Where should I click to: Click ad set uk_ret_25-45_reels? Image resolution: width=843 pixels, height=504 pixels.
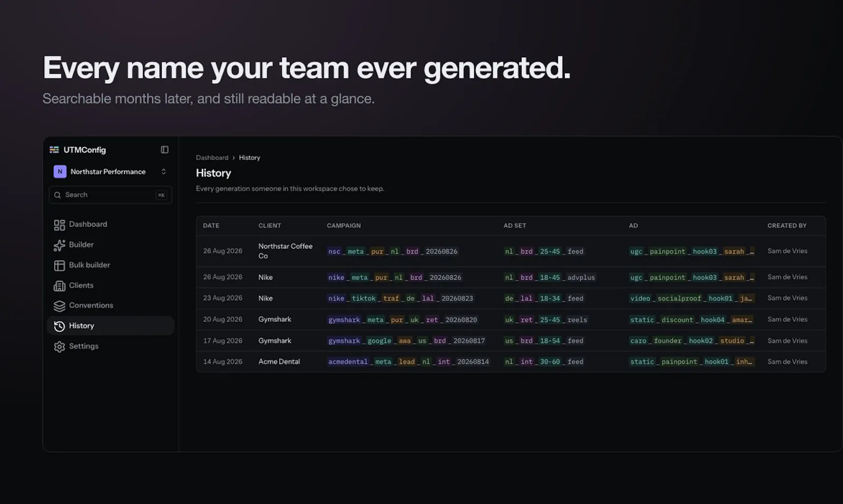pyautogui.click(x=545, y=320)
